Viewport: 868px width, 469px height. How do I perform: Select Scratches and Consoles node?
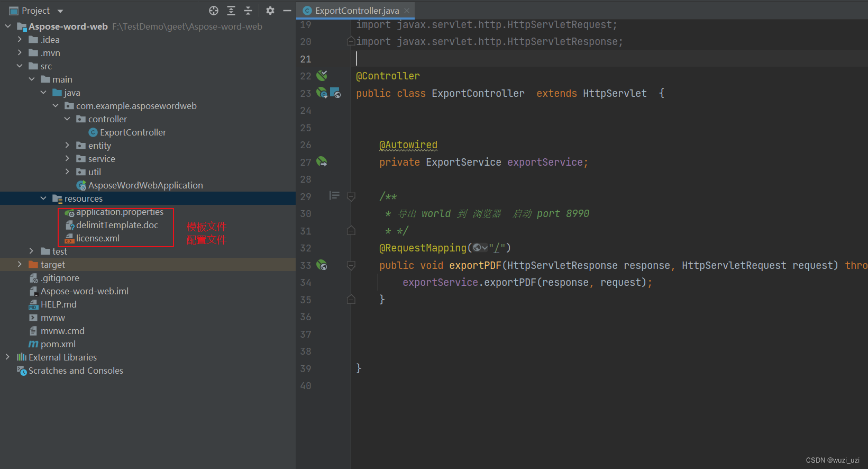tap(76, 371)
